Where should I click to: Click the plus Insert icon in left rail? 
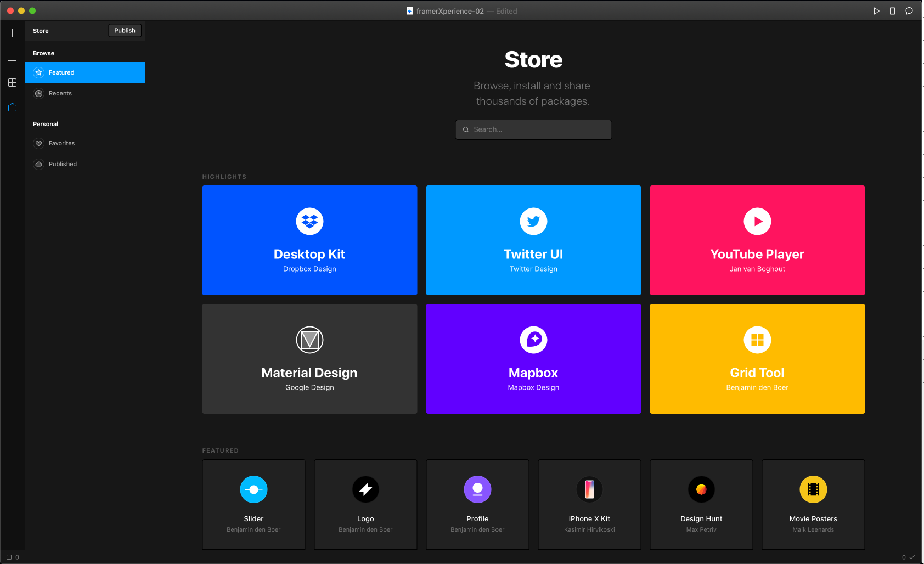tap(12, 33)
